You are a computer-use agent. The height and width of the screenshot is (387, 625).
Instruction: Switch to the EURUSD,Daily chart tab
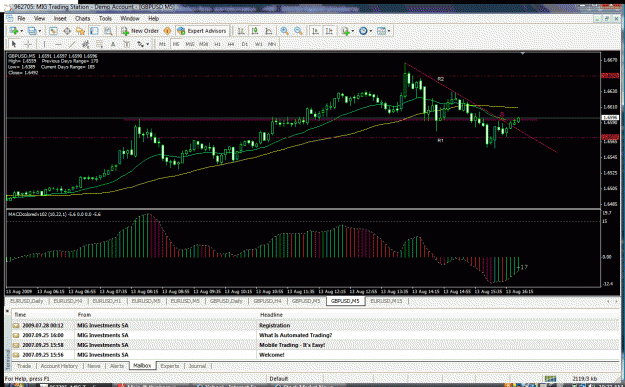26,301
